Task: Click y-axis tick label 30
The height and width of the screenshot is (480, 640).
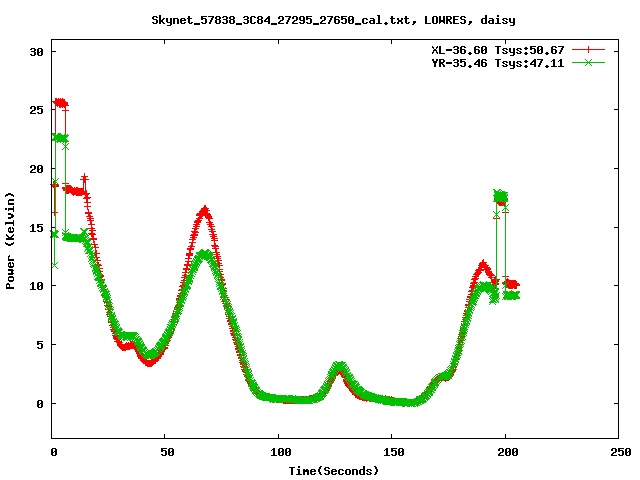Action: pos(36,52)
